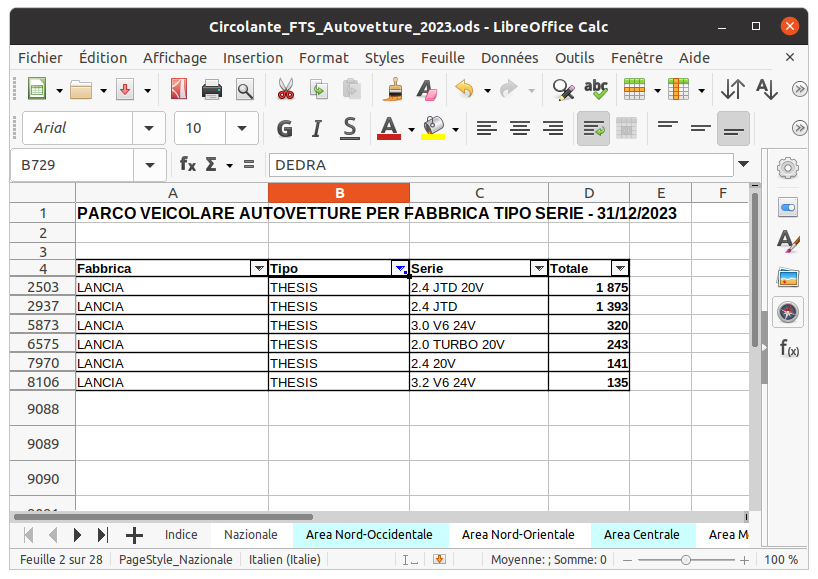The height and width of the screenshot is (579, 818).
Task: Click the Function Wizard fx icon
Action: click(x=187, y=164)
